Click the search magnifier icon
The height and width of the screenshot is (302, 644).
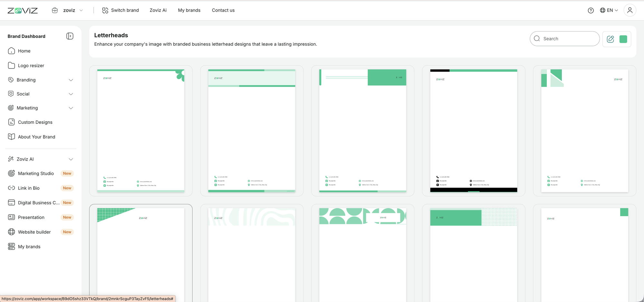point(537,39)
